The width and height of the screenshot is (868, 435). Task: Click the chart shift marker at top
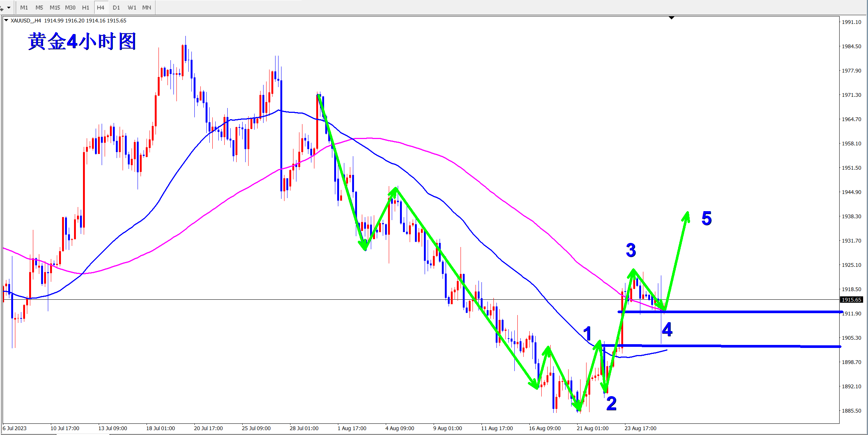pos(671,18)
